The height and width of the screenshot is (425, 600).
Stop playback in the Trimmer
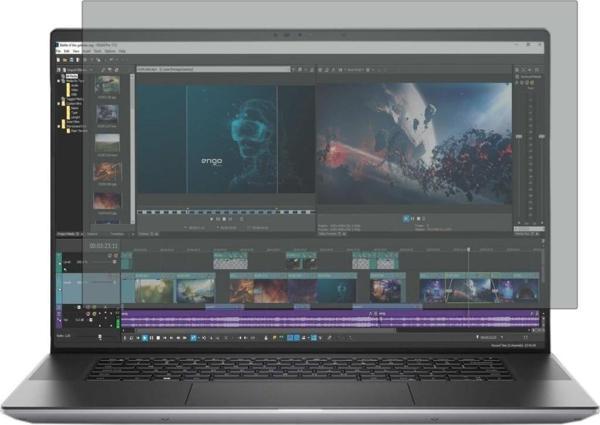[x=224, y=219]
